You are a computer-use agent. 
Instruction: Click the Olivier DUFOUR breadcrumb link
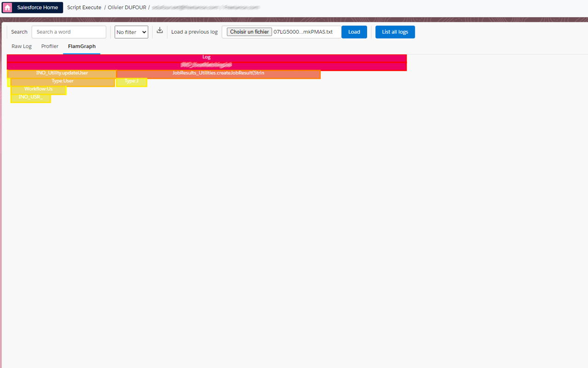click(x=126, y=7)
